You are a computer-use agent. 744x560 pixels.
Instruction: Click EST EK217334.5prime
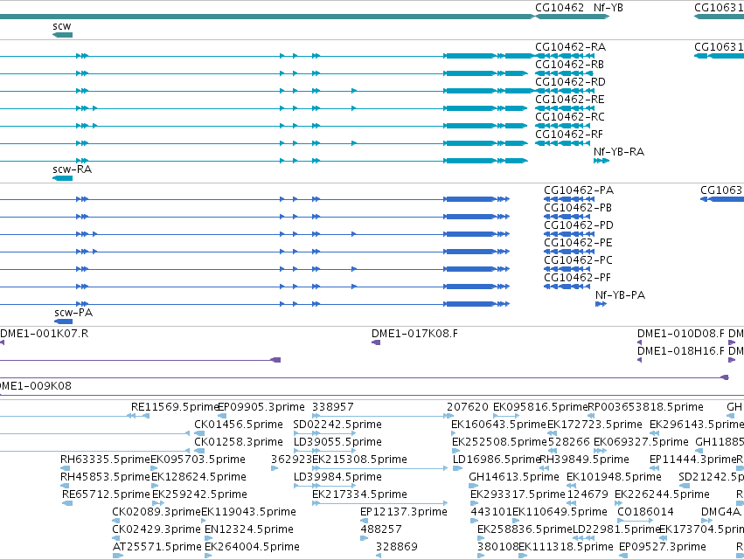pos(359,495)
